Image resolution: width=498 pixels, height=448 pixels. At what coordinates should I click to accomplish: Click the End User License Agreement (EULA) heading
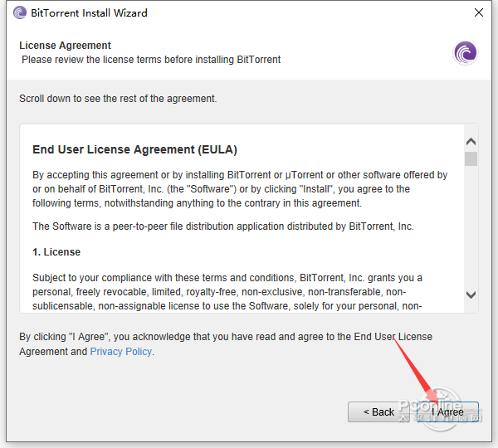[134, 149]
